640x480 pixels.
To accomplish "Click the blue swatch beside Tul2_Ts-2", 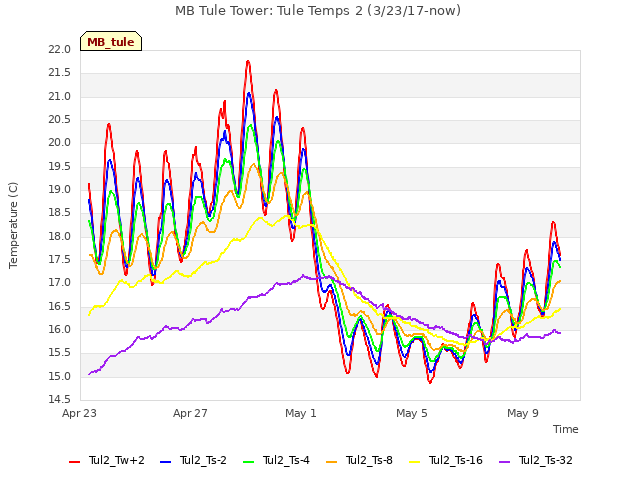I will pos(165,462).
